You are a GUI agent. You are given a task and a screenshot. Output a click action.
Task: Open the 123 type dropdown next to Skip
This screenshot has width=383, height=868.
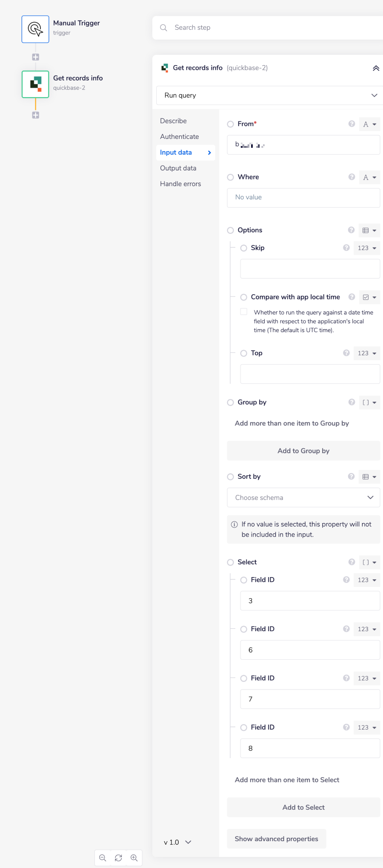tap(366, 248)
